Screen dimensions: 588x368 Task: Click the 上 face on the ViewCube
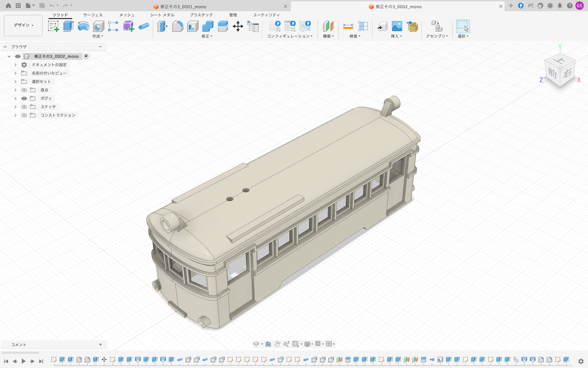[x=560, y=60]
